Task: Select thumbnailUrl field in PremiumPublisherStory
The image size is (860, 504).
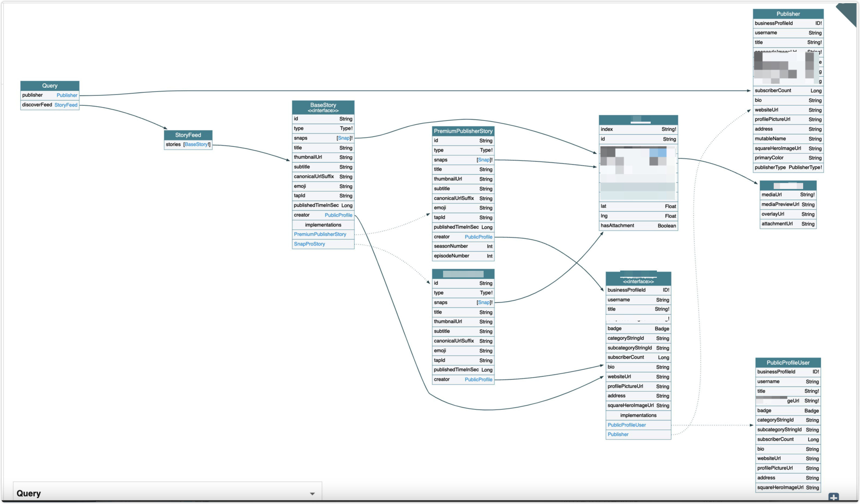Action: point(463,179)
